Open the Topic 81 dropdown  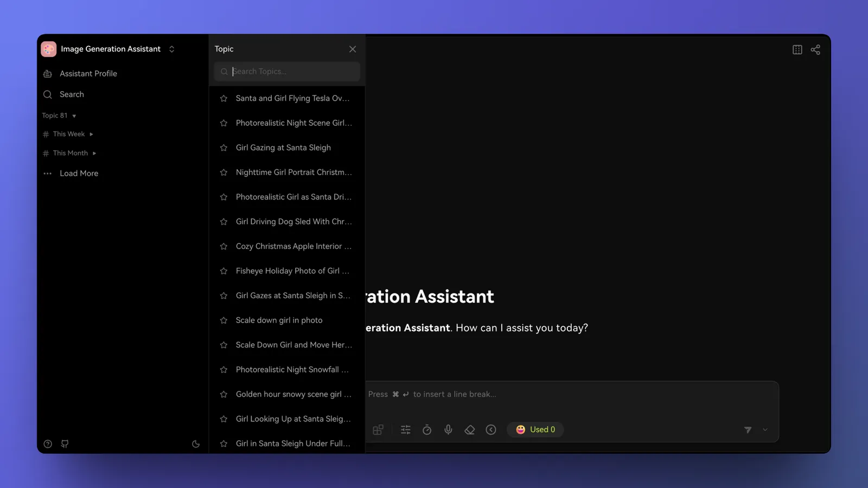(x=74, y=115)
